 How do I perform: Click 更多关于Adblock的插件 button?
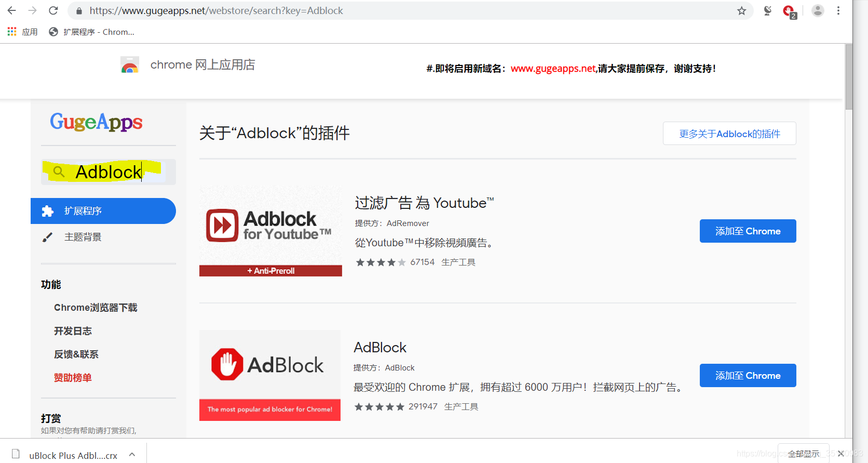pos(729,134)
